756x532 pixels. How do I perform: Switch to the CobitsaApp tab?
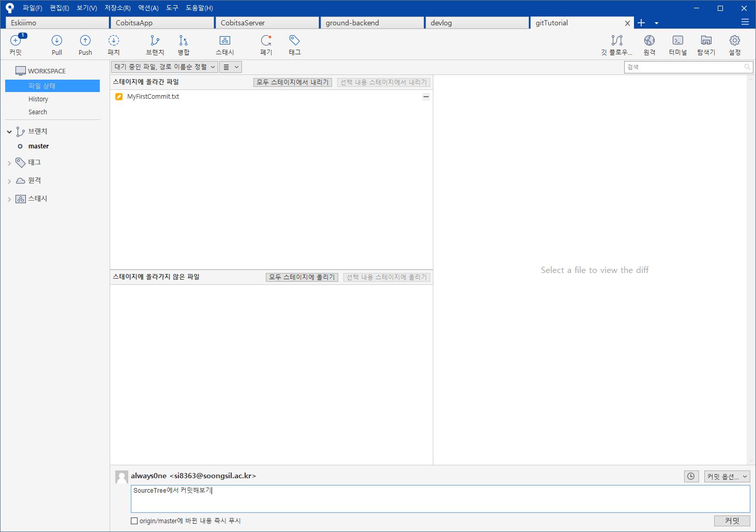pos(162,23)
